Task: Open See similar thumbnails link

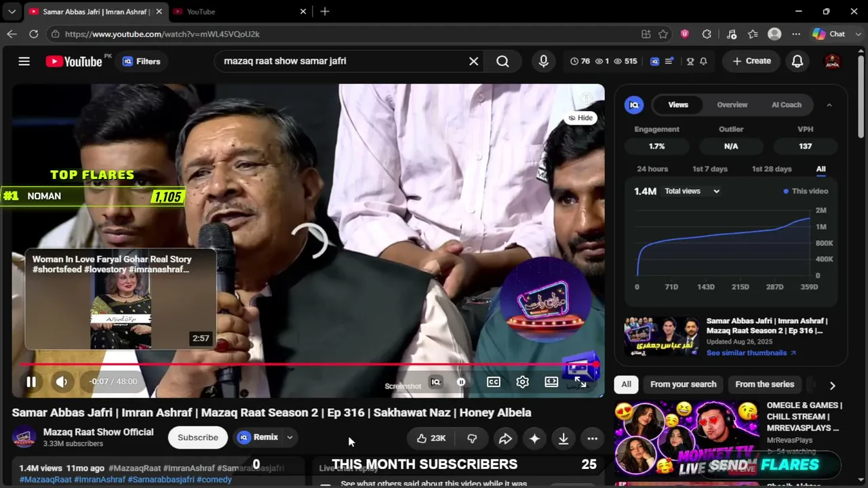Action: pyautogui.click(x=751, y=353)
